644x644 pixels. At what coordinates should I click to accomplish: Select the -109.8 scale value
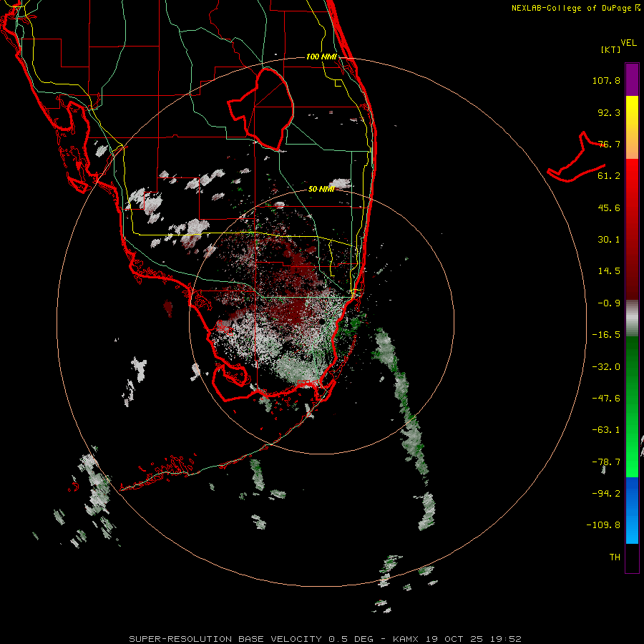click(604, 525)
